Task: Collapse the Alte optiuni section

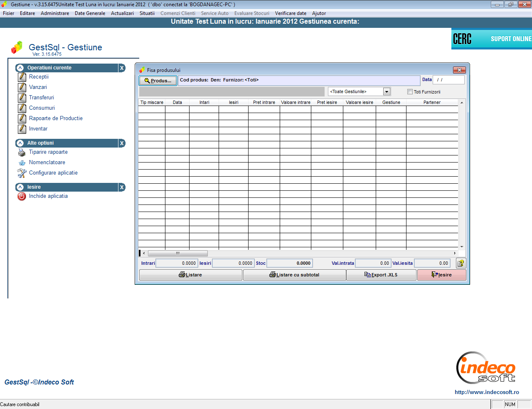Action: click(x=20, y=143)
